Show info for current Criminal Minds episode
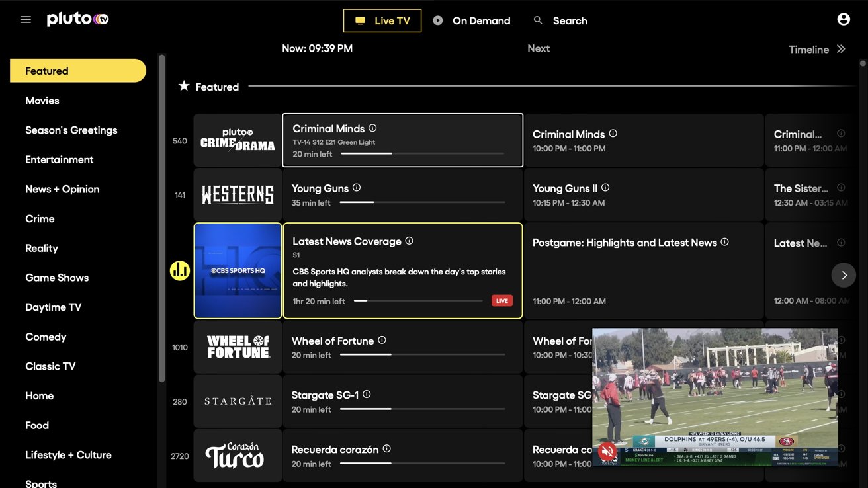868x488 pixels. (x=372, y=128)
